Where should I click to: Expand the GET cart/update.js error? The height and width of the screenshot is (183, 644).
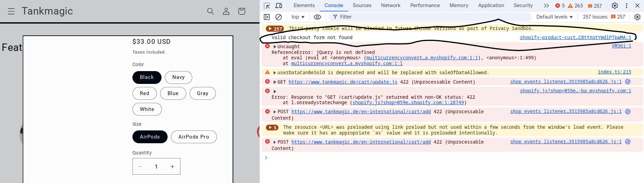275,82
